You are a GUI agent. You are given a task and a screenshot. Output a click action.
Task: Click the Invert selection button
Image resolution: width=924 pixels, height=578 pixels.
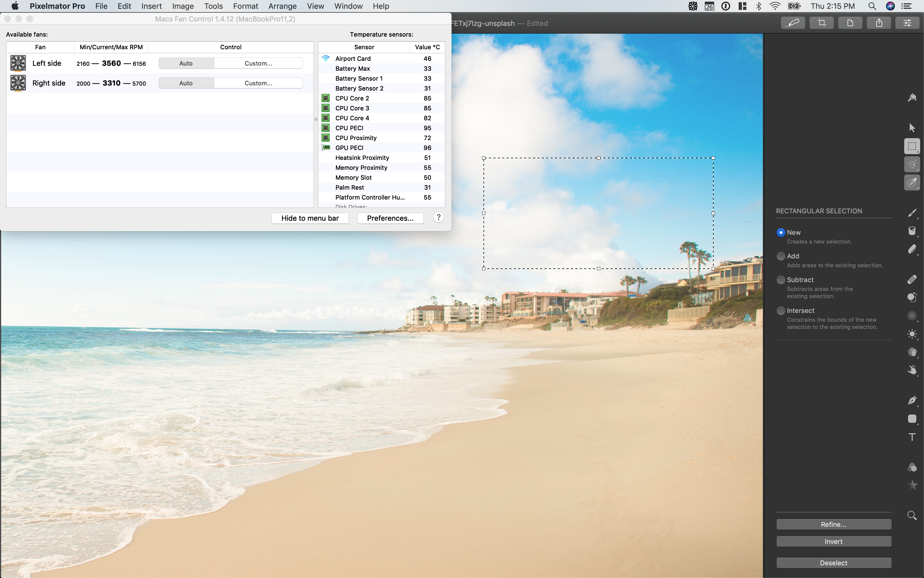coord(834,542)
